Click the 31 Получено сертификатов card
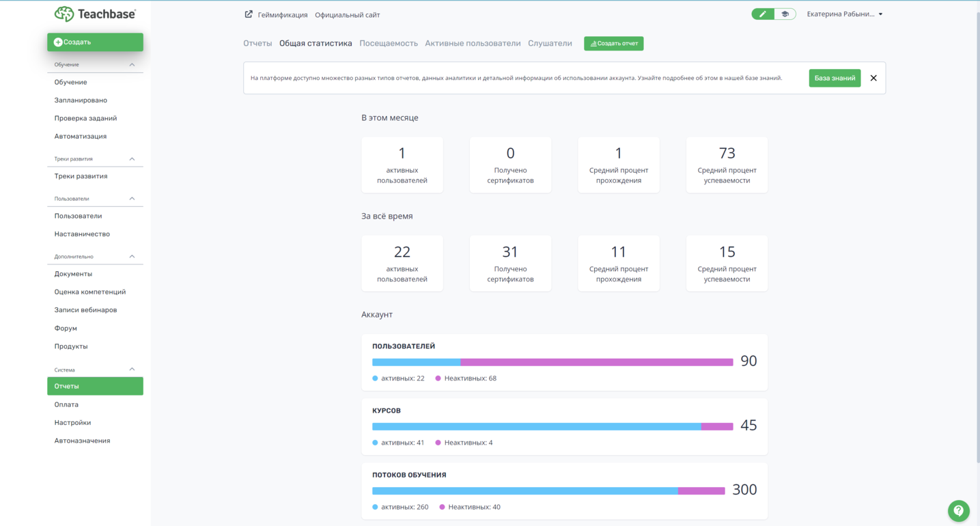Viewport: 980px width, 526px height. [x=510, y=264]
